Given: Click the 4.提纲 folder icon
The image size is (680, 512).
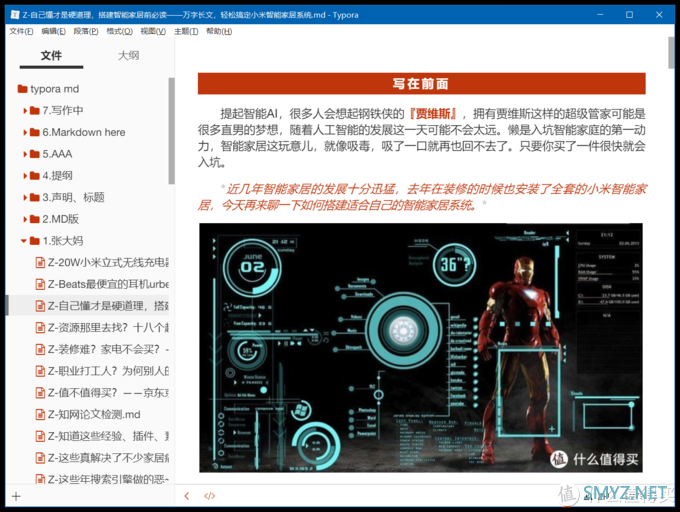Looking at the screenshot, I should point(35,176).
